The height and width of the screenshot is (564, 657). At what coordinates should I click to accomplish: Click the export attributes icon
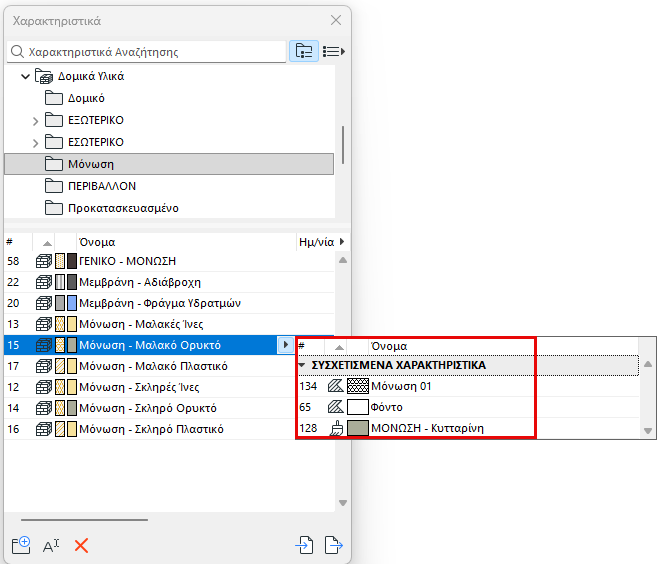pyautogui.click(x=334, y=545)
